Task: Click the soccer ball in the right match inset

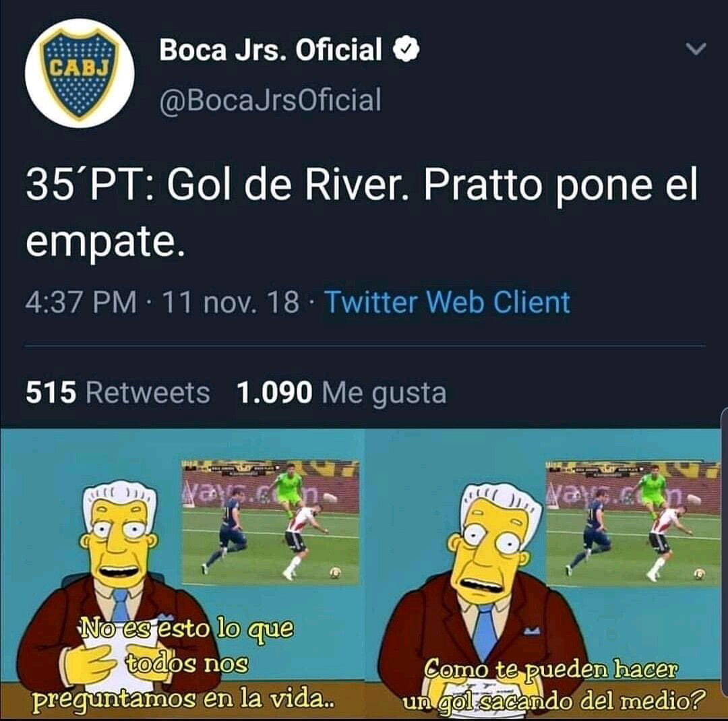Action: tap(700, 574)
